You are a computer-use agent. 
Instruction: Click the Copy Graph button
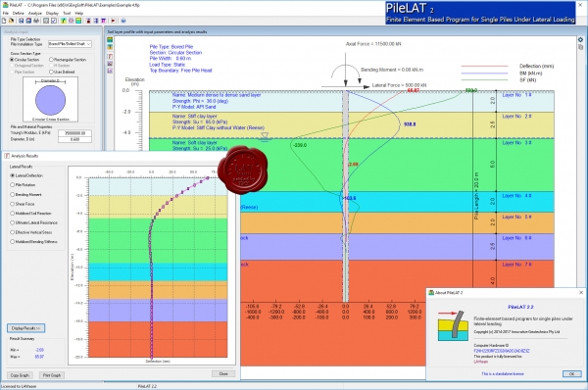tap(20, 375)
